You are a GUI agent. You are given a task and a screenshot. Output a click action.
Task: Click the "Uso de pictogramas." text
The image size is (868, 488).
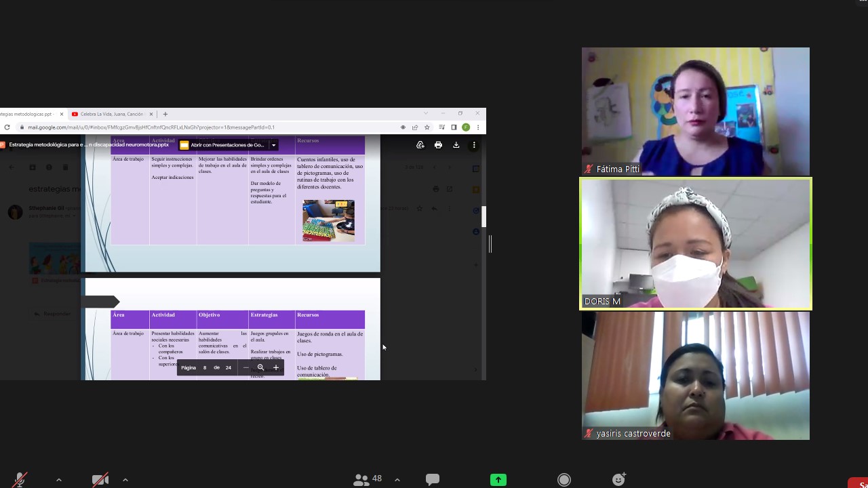[x=320, y=354]
